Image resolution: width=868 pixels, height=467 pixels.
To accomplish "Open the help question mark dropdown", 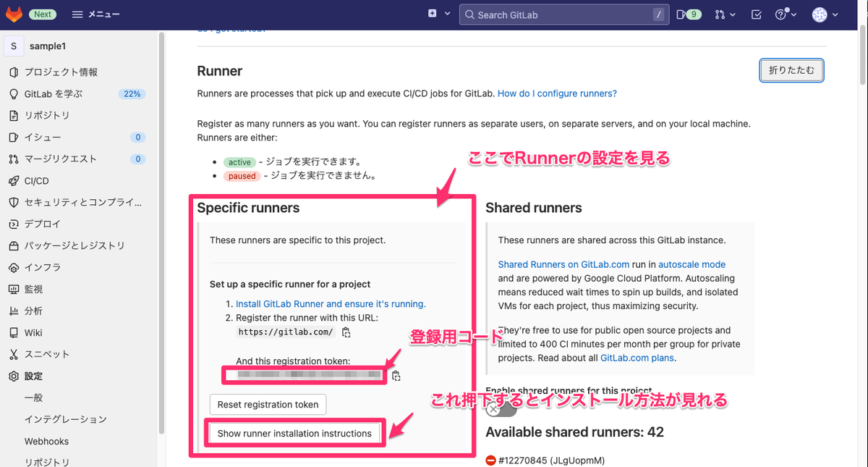I will click(x=786, y=14).
